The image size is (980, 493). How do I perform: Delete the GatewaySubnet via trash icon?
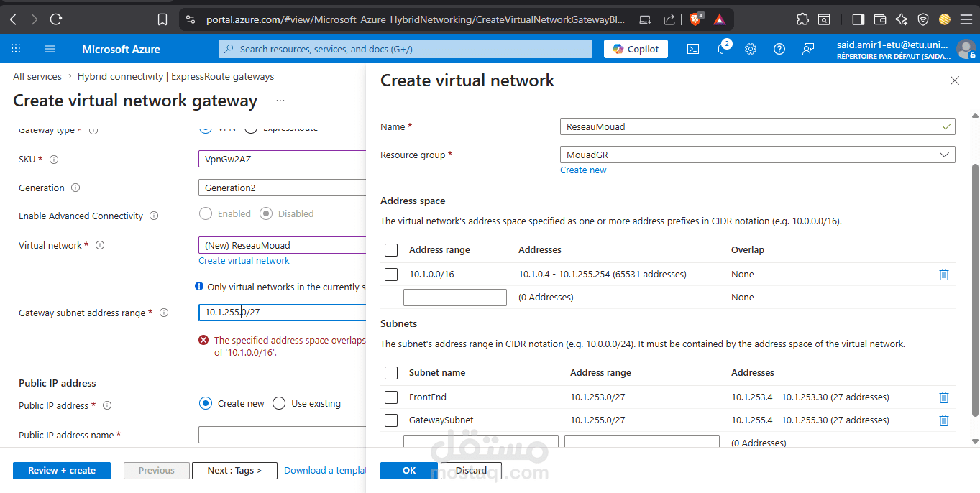tap(944, 420)
